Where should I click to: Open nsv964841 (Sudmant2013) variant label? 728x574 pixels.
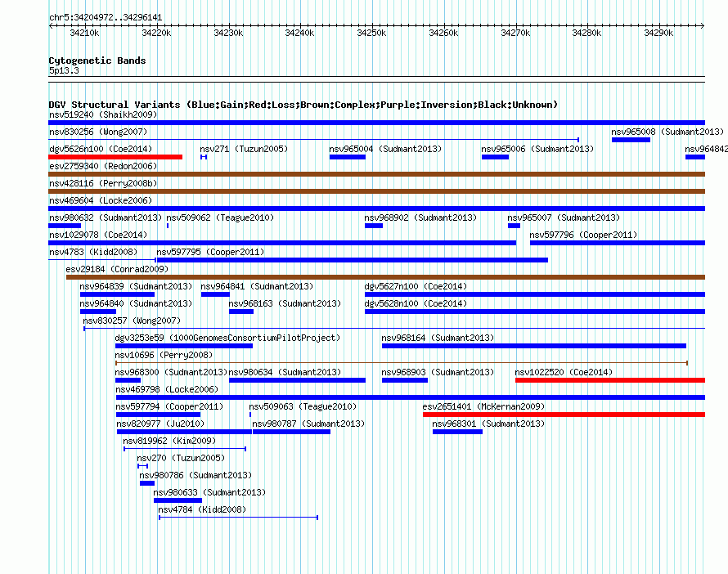pyautogui.click(x=257, y=286)
